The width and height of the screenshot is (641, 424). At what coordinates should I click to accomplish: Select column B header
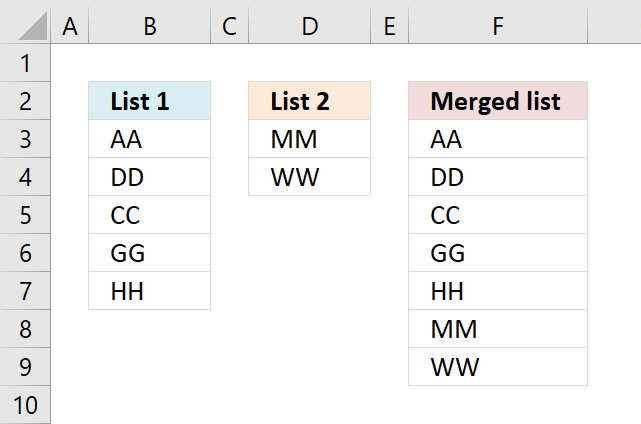(150, 26)
